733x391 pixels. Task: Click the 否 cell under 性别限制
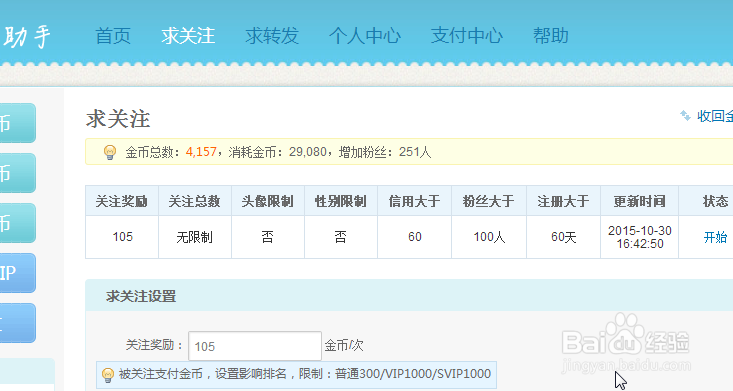[340, 237]
